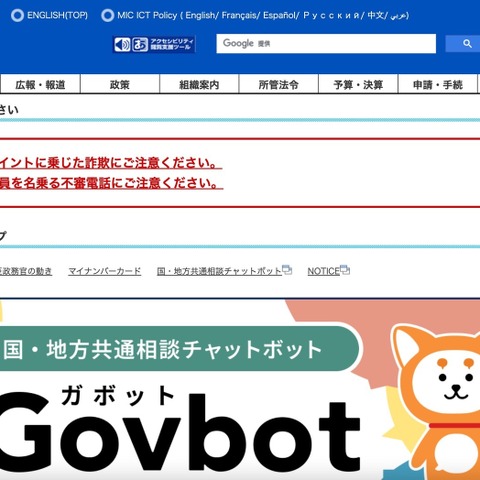The image size is (480, 480).
Task: Open the 政務官の動き link
Action: coord(26,271)
